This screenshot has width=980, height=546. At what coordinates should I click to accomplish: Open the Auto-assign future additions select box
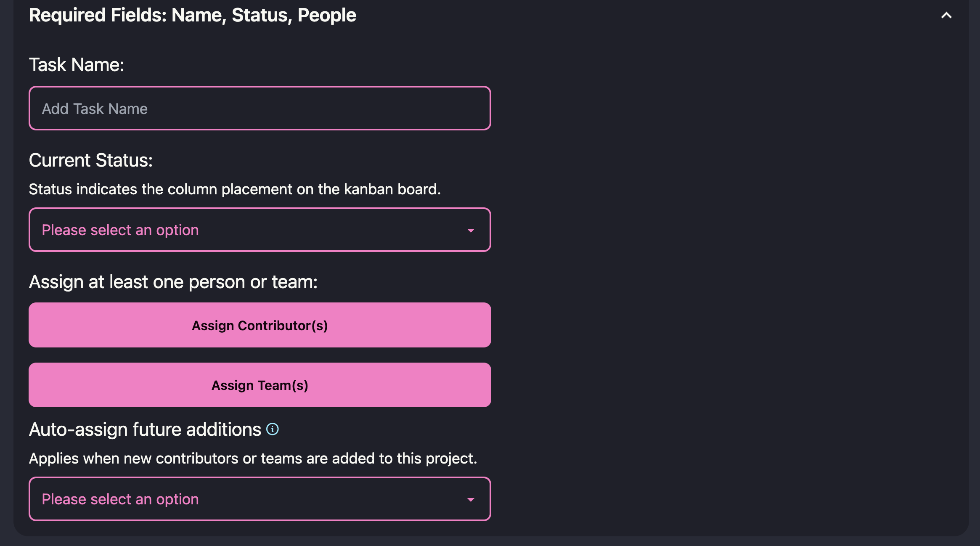260,499
